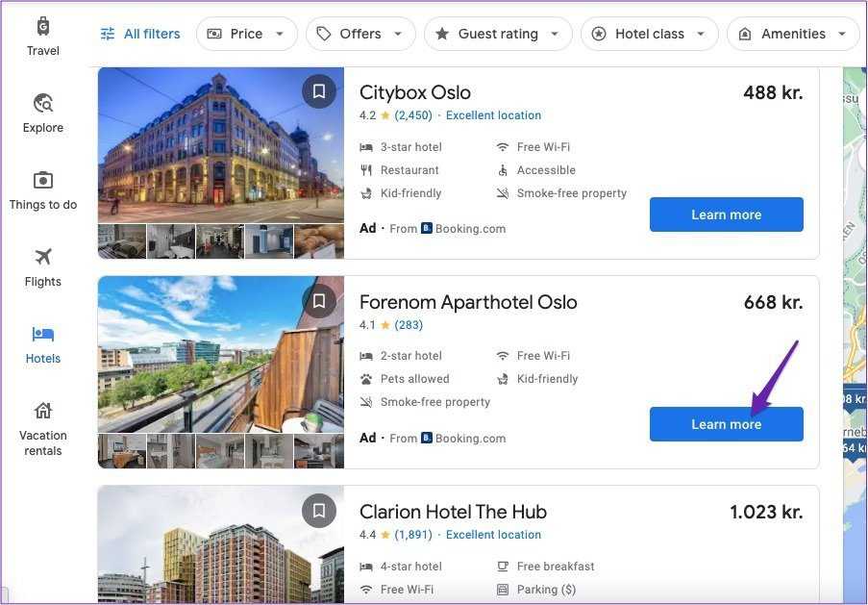Open Things to do sidebar item
Image resolution: width=868 pixels, height=605 pixels.
coord(42,190)
